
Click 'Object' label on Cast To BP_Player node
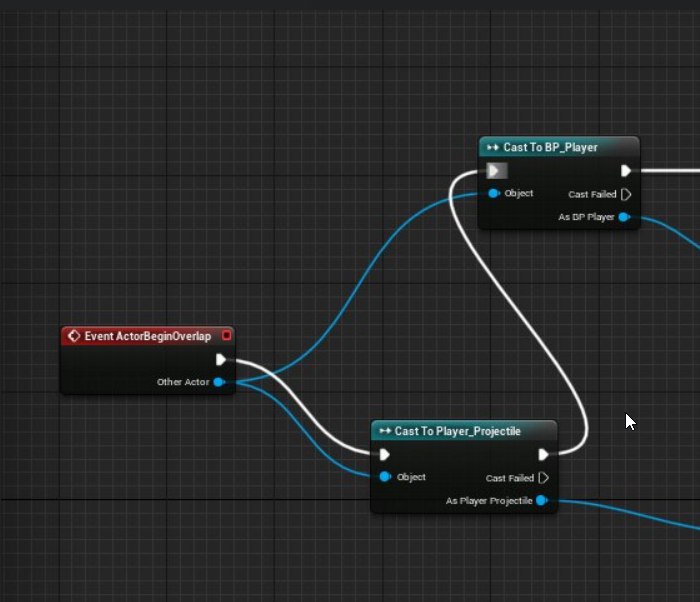pos(519,193)
